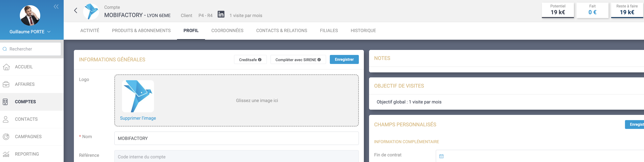Click the Reporting chart icon
This screenshot has height=162, width=644.
point(6,154)
